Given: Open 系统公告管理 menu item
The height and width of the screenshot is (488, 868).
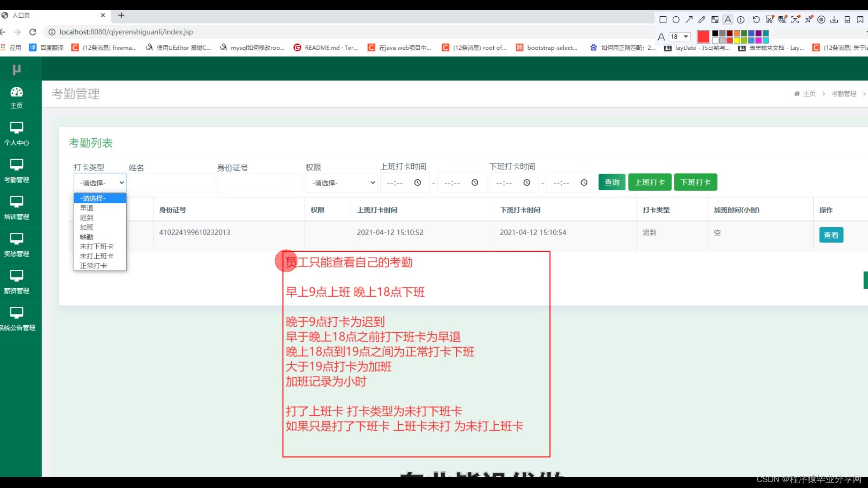Looking at the screenshot, I should tap(17, 319).
